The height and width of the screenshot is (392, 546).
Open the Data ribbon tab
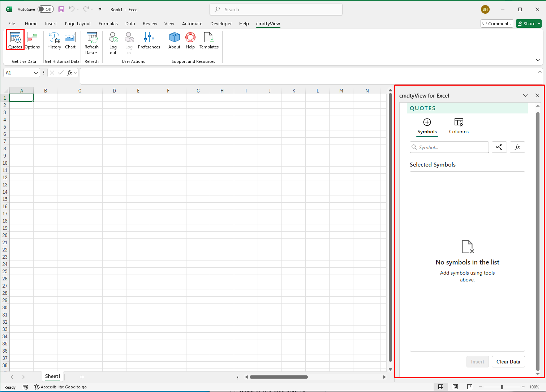pos(130,23)
